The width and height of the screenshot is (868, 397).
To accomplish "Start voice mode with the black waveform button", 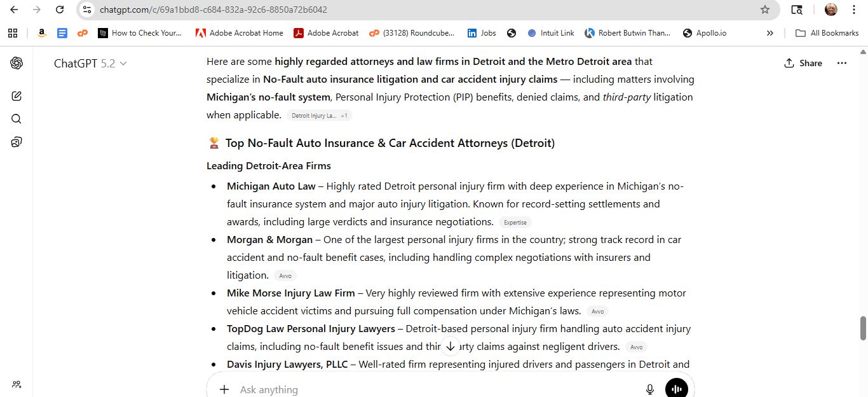I will coord(677,389).
